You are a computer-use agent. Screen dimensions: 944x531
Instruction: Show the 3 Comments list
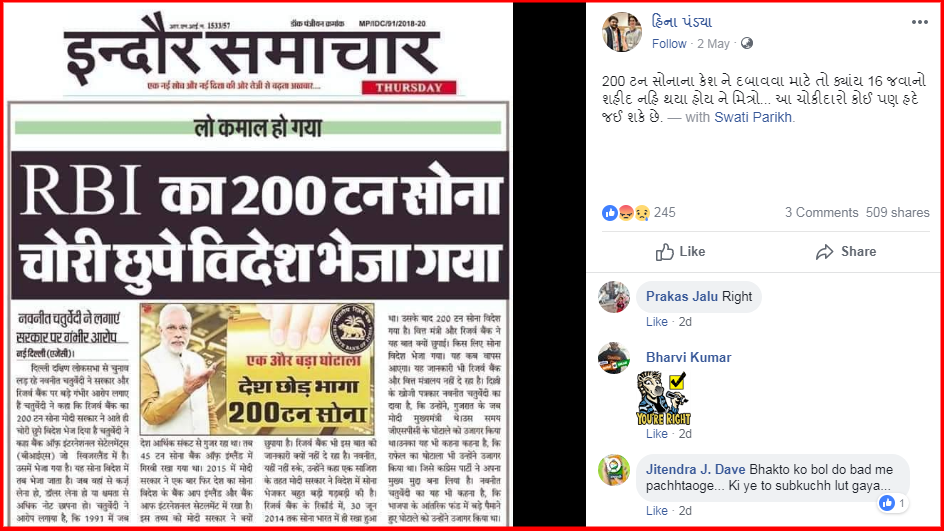(x=821, y=213)
